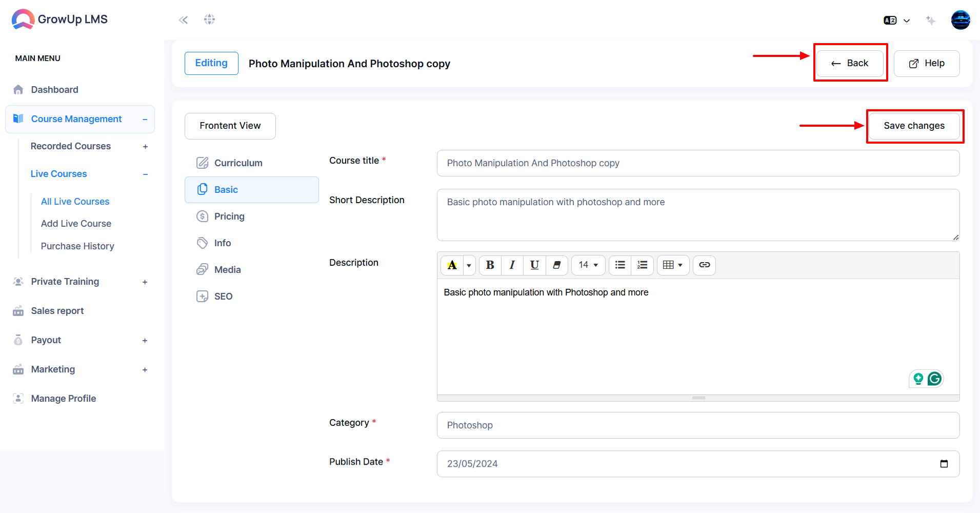
Task: Click the Payout money bag icon
Action: (18, 340)
